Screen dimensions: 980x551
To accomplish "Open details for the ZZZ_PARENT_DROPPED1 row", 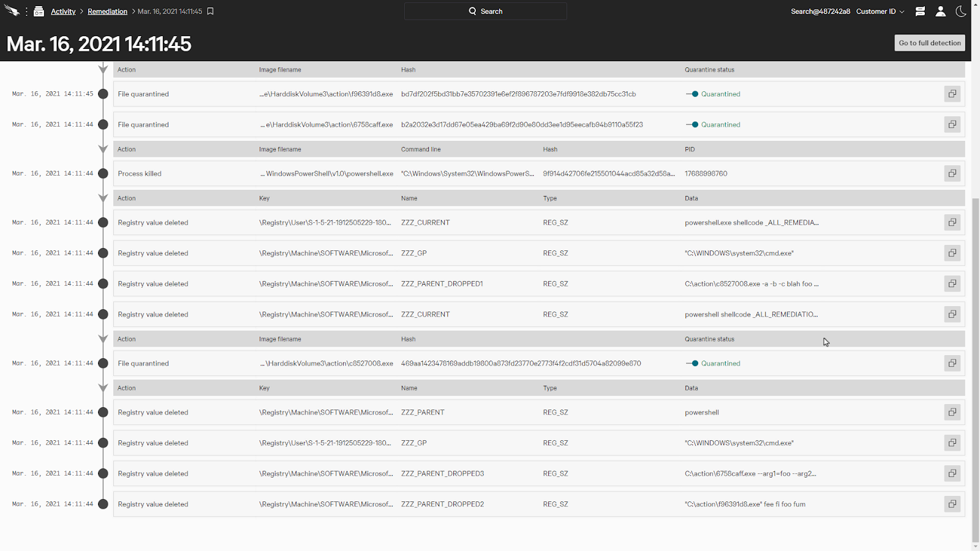I will (x=952, y=283).
